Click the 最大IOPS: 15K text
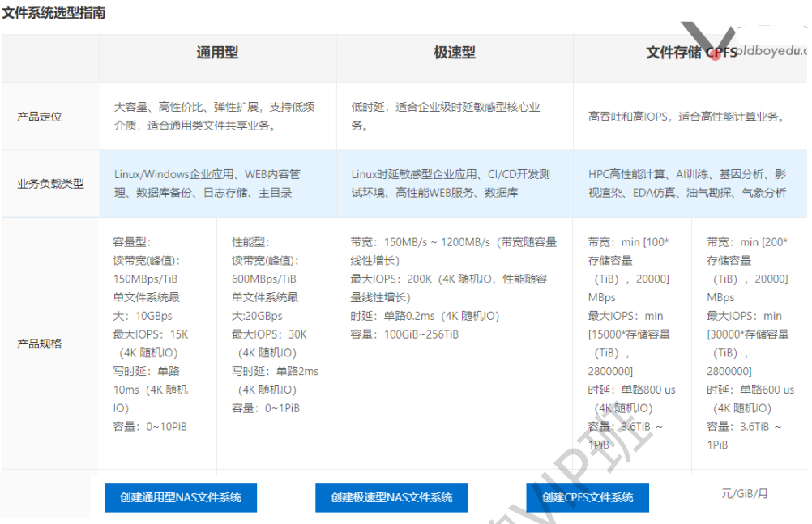This screenshot has width=812, height=524. (151, 334)
